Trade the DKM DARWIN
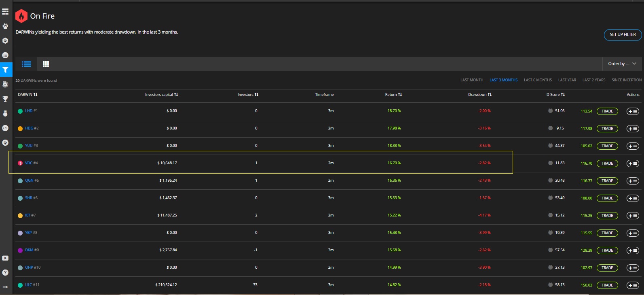644x295 pixels. click(x=607, y=250)
